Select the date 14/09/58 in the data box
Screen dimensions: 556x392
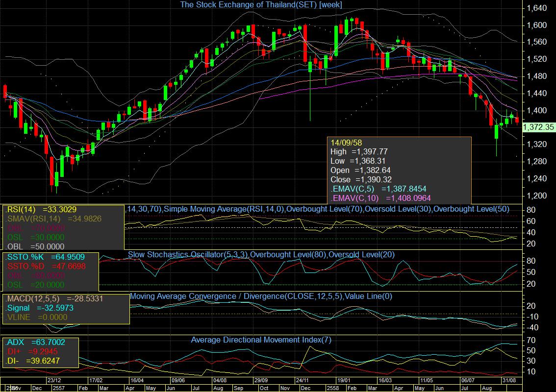346,143
